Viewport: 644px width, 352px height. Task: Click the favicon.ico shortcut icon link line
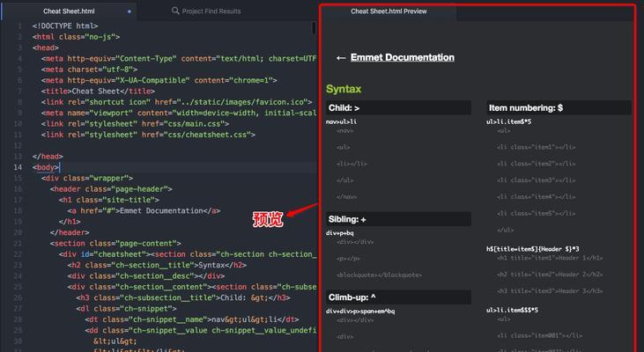click(176, 102)
